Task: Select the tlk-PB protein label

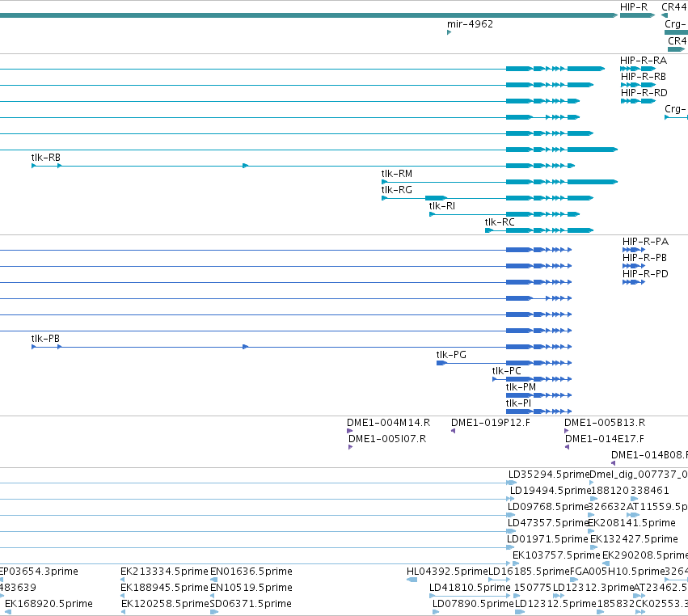Action: [x=45, y=339]
